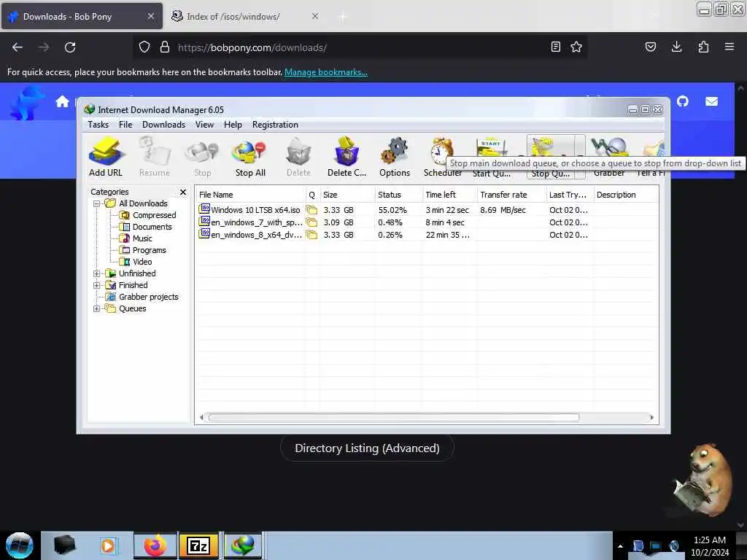Select the en_windows_8_x64_dv download row
747x560 pixels.
(x=427, y=235)
